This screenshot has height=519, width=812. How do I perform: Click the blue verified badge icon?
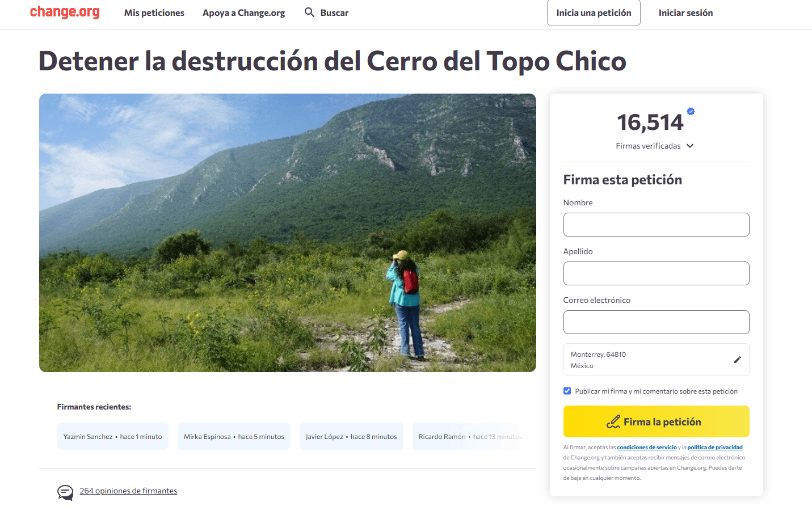point(691,111)
